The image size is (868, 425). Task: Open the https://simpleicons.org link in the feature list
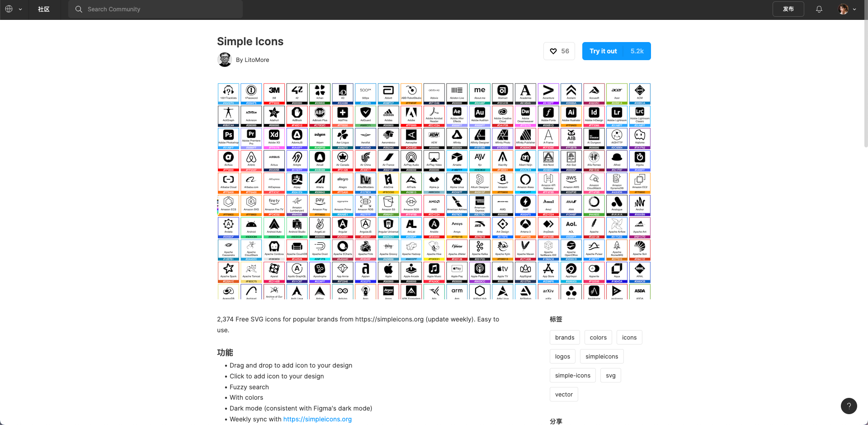pyautogui.click(x=317, y=419)
